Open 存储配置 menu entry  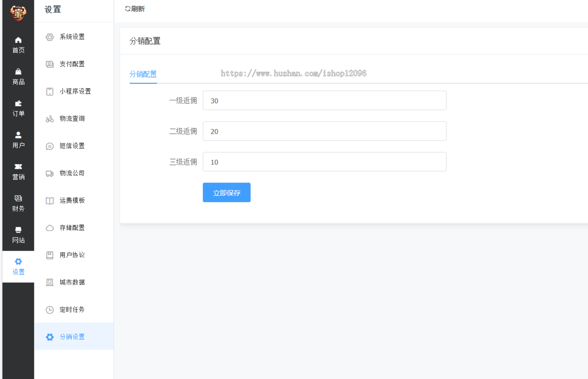(x=74, y=228)
